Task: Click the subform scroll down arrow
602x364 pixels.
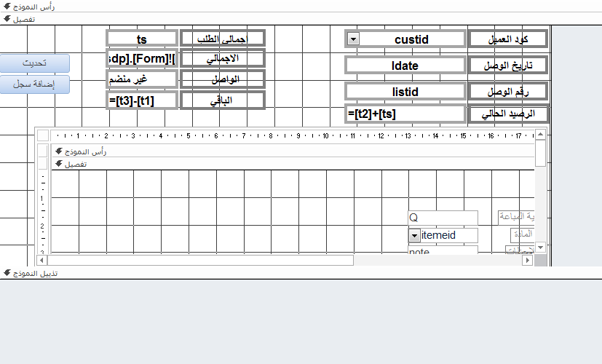Action: pos(540,248)
